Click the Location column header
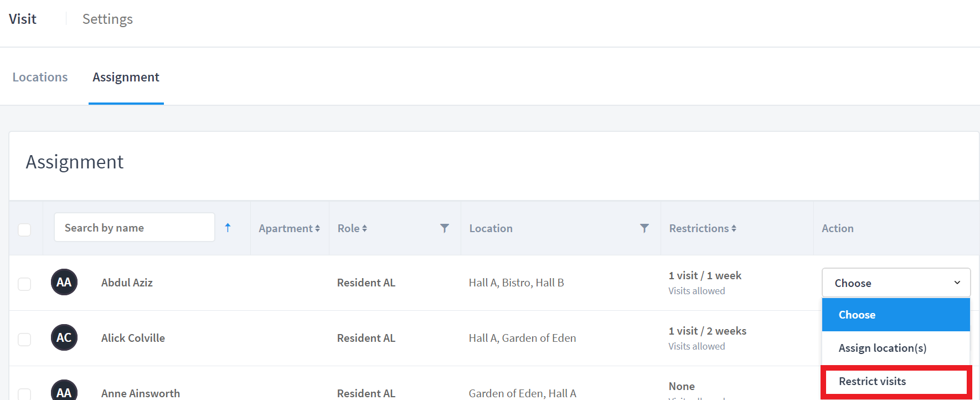980x400 pixels. 491,228
